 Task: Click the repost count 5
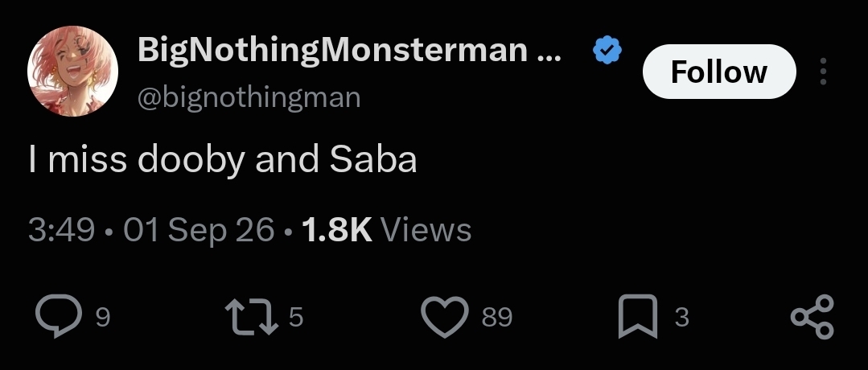tap(296, 318)
